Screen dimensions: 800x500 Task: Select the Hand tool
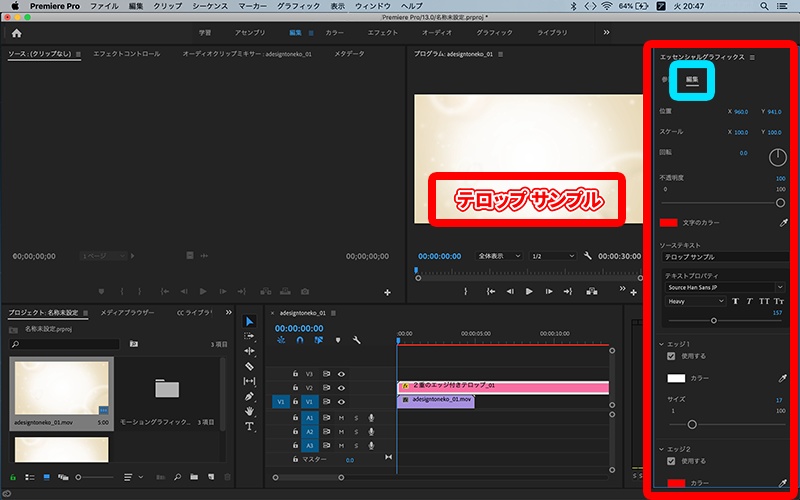(x=250, y=411)
